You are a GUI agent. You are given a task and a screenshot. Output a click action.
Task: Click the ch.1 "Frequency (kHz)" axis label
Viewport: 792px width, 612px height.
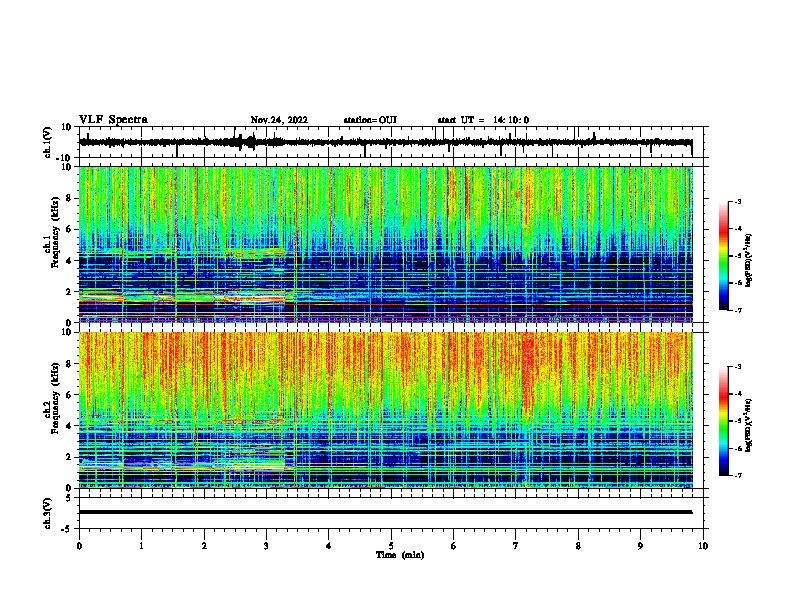[x=56, y=232]
